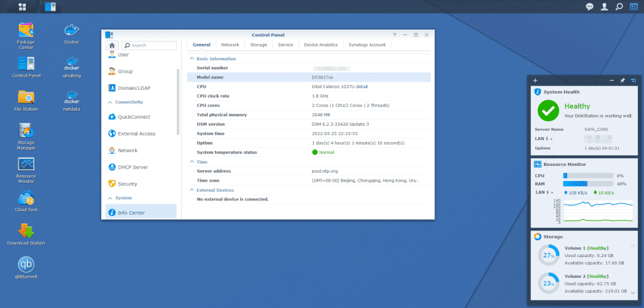Collapse the Basic Information section

point(191,58)
